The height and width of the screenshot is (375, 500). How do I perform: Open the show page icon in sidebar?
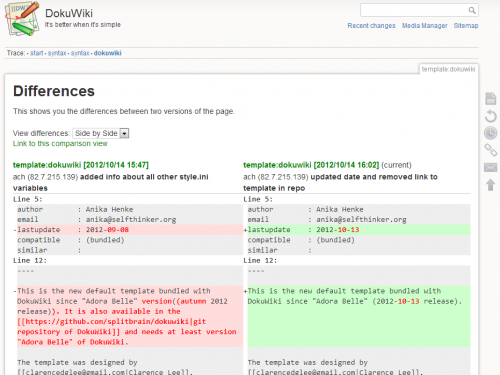(x=491, y=99)
